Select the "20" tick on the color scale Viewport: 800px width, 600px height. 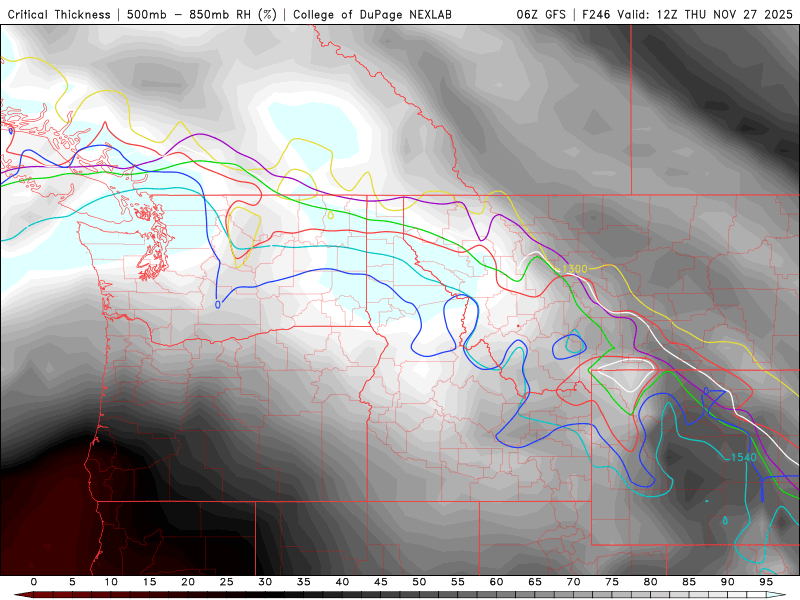pos(188,582)
